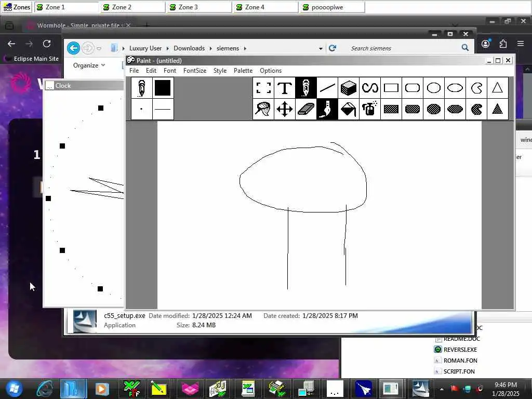Image resolution: width=532 pixels, height=399 pixels.
Task: Expand the arrow after siemens breadcrumb
Action: (245, 48)
